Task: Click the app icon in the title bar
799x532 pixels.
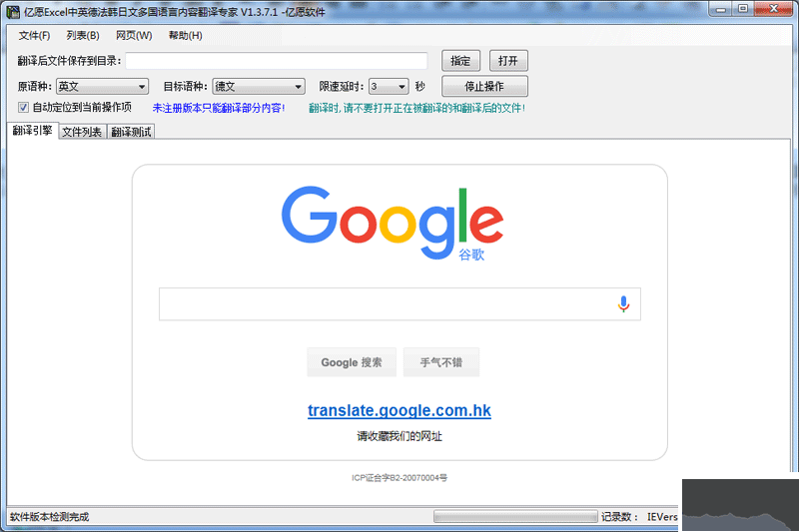Action: pyautogui.click(x=13, y=11)
